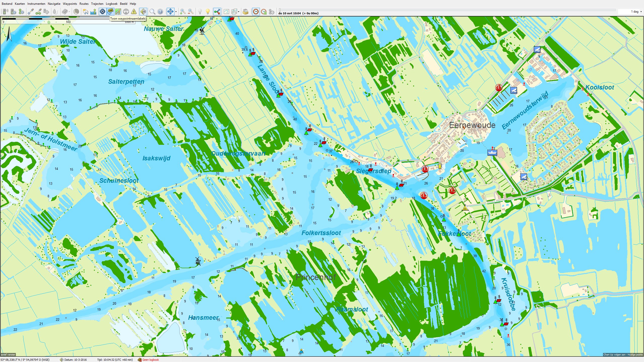Click the north arrow compass indicator
Image resolution: width=644 pixels, height=362 pixels.
coord(9,34)
